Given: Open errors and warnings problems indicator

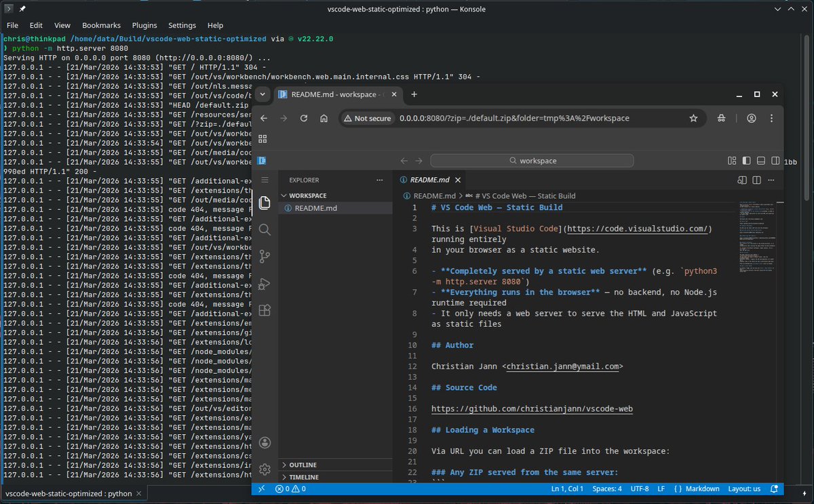Looking at the screenshot, I should 290,488.
